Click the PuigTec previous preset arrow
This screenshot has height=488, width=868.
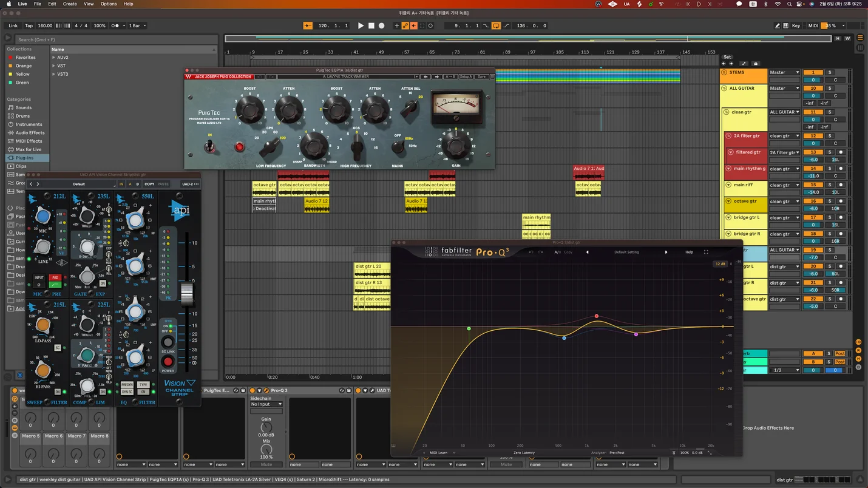click(x=426, y=76)
